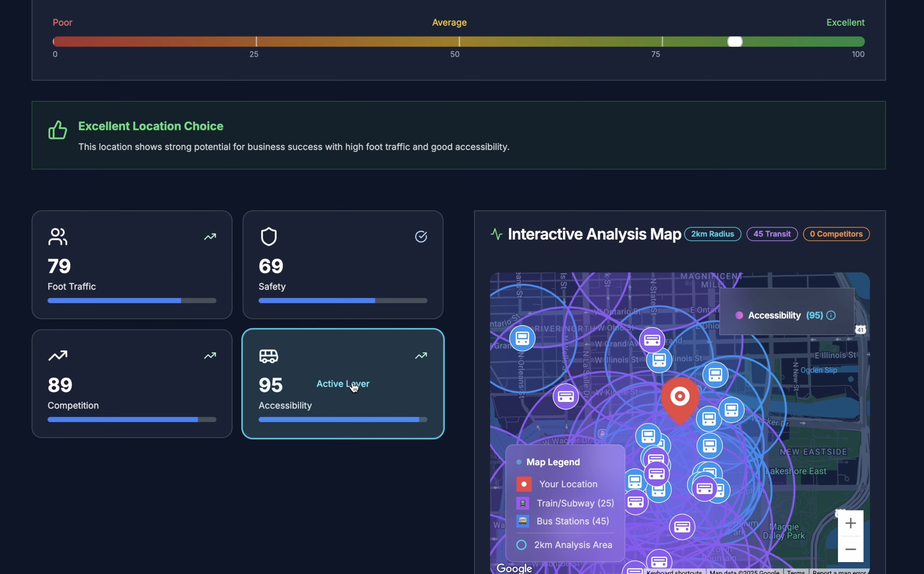Screen dimensions: 924x574
Task: Click the map title activity pulse icon
Action: click(496, 234)
